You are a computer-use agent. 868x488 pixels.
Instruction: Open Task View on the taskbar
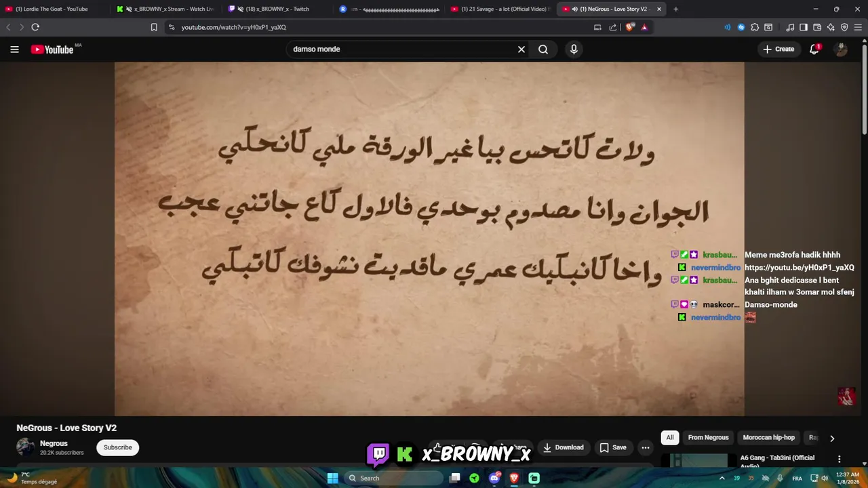455,478
